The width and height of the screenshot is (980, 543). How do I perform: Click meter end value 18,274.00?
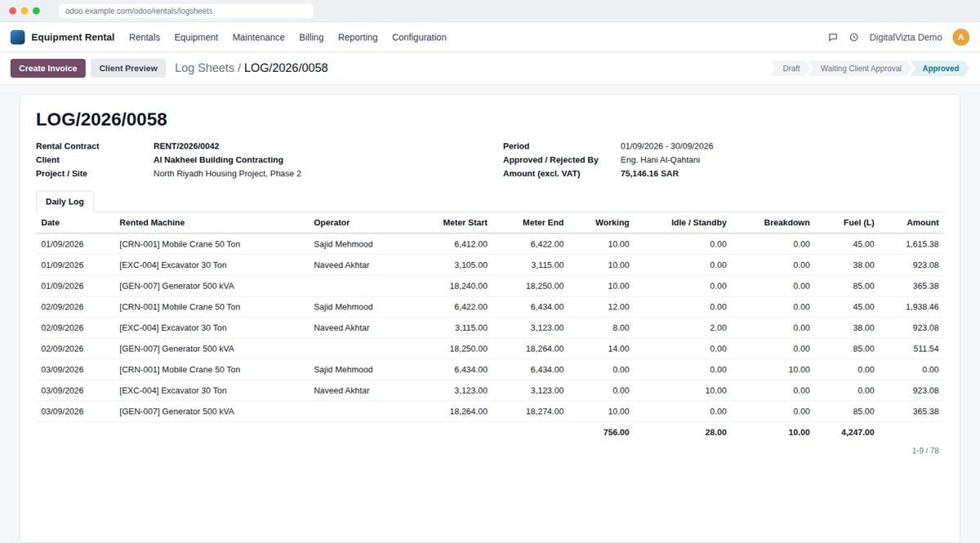pos(545,412)
